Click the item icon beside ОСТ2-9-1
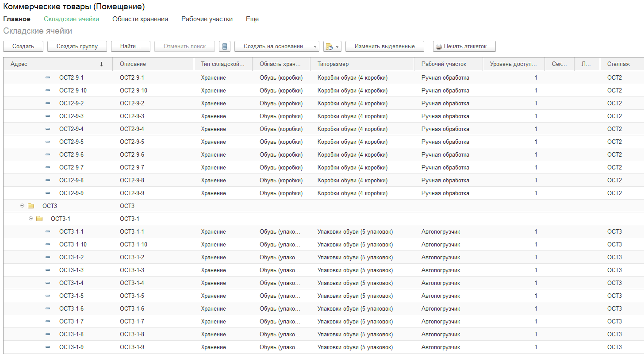644x354 pixels. [48, 78]
